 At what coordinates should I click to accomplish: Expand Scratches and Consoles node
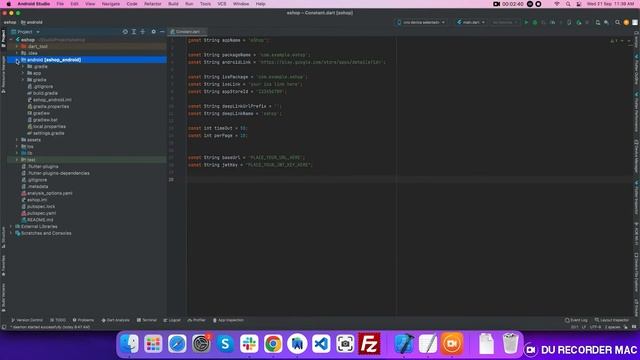[11, 233]
